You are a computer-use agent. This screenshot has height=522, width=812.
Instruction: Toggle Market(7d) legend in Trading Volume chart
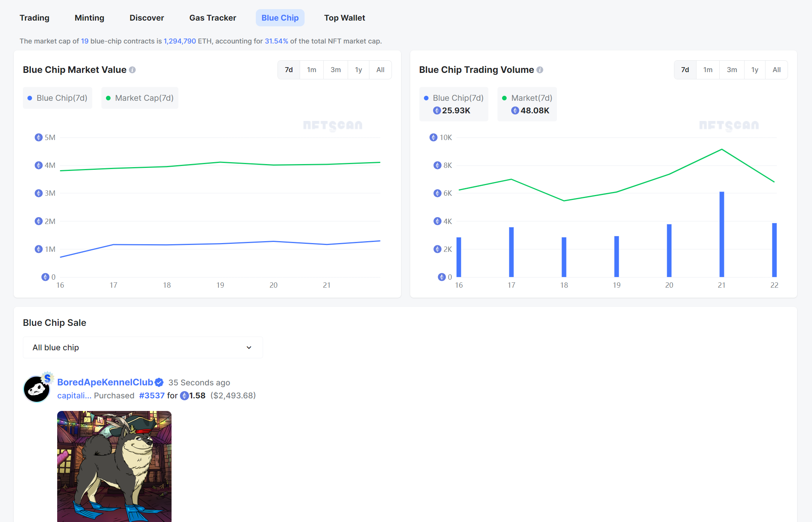(527, 98)
